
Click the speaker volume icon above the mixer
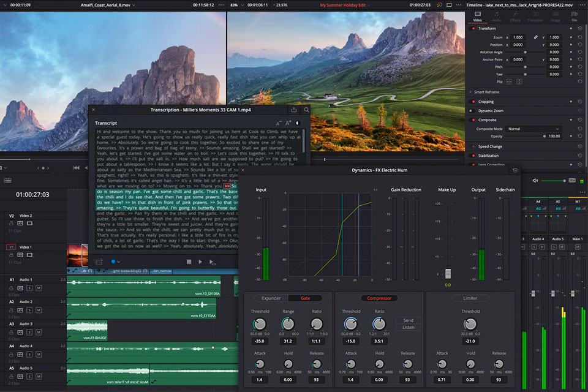tap(535, 181)
